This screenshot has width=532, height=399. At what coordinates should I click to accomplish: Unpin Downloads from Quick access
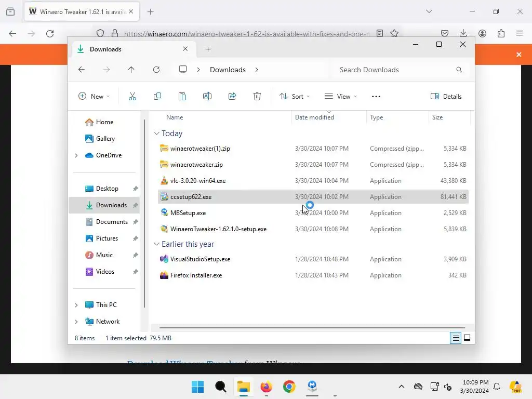pyautogui.click(x=136, y=205)
